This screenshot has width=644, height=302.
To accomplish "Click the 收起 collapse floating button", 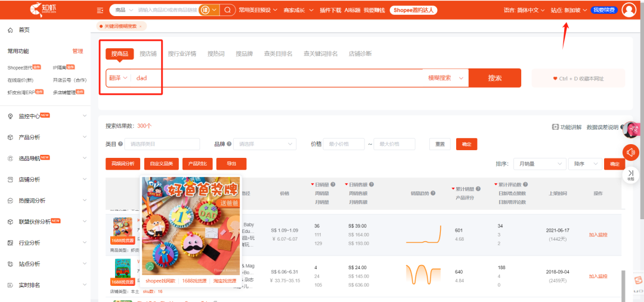I will point(631,175).
